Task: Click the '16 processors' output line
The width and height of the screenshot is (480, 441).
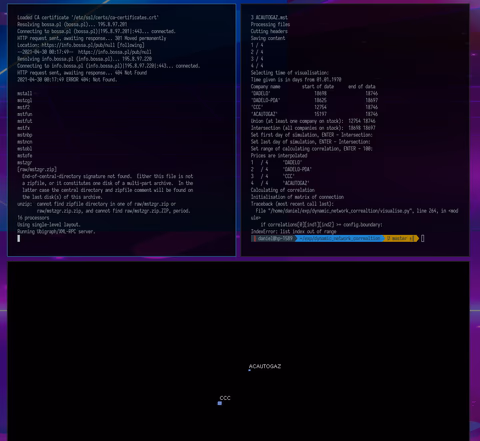Action: 33,218
